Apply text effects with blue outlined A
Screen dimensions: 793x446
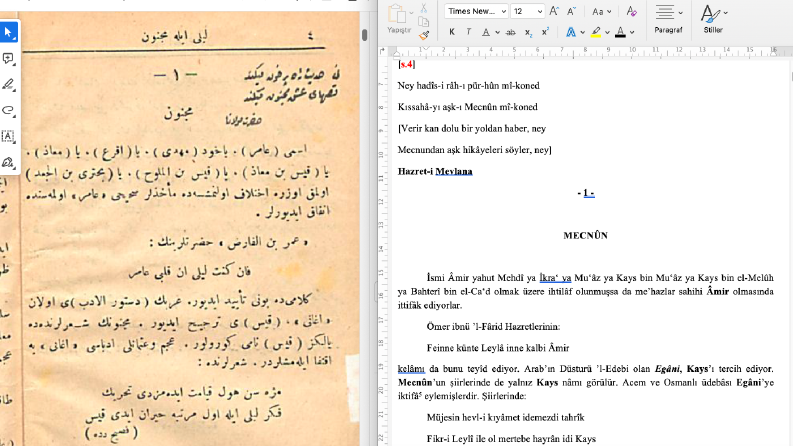(x=571, y=32)
